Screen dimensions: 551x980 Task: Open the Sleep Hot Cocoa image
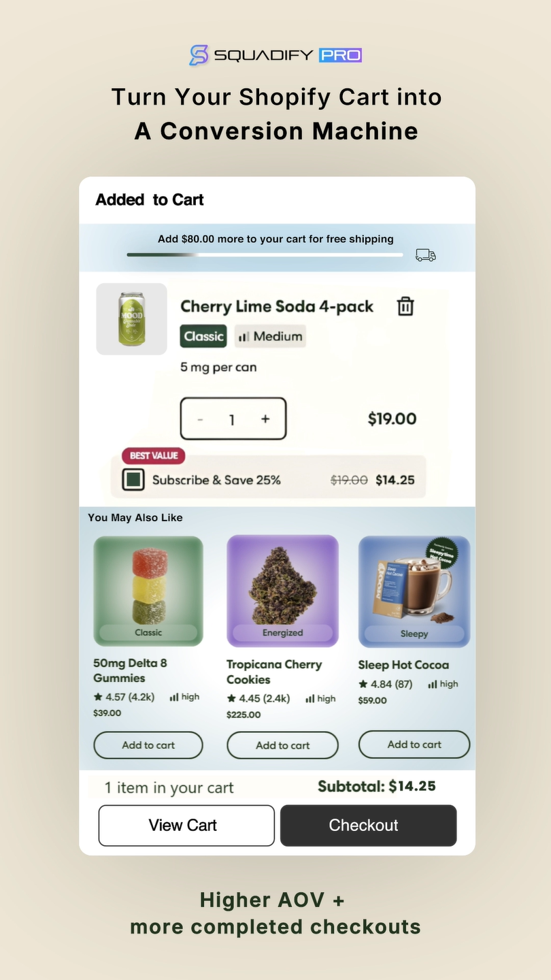(414, 591)
